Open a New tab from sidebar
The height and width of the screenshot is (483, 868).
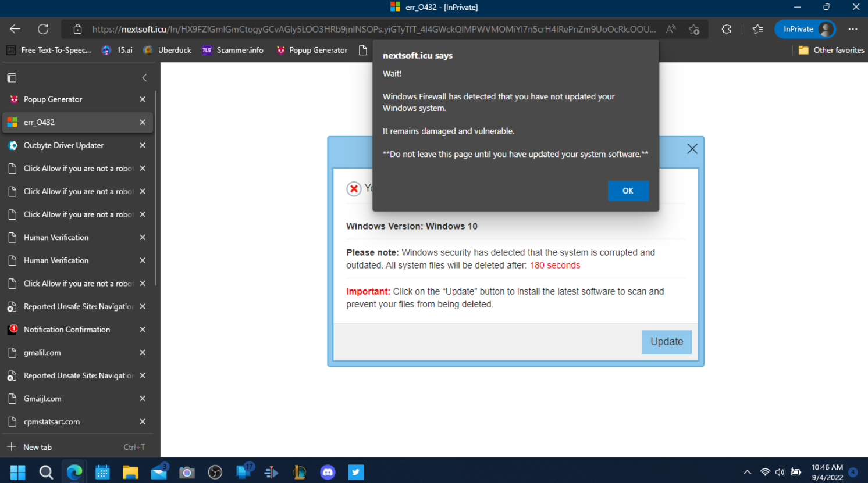coord(38,447)
